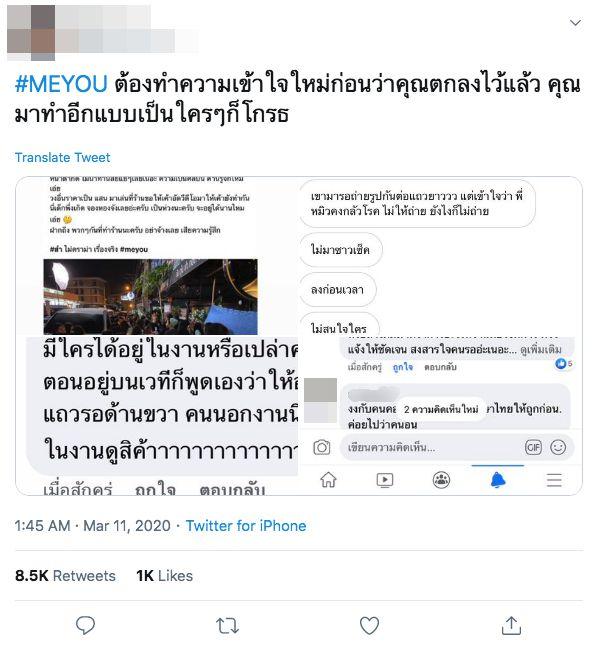
Task: Tap the blue notifications bell tab
Action: pyautogui.click(x=498, y=480)
